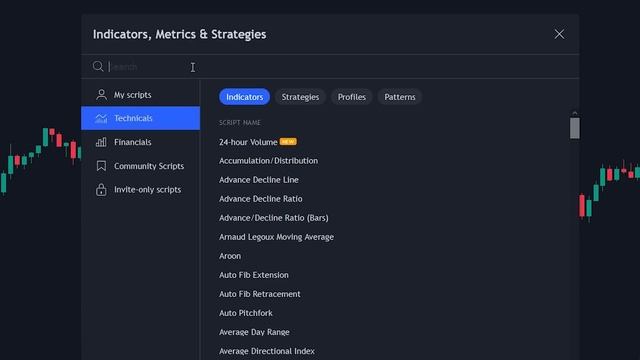The width and height of the screenshot is (640, 360).
Task: Open the Profiles tab
Action: [x=351, y=97]
